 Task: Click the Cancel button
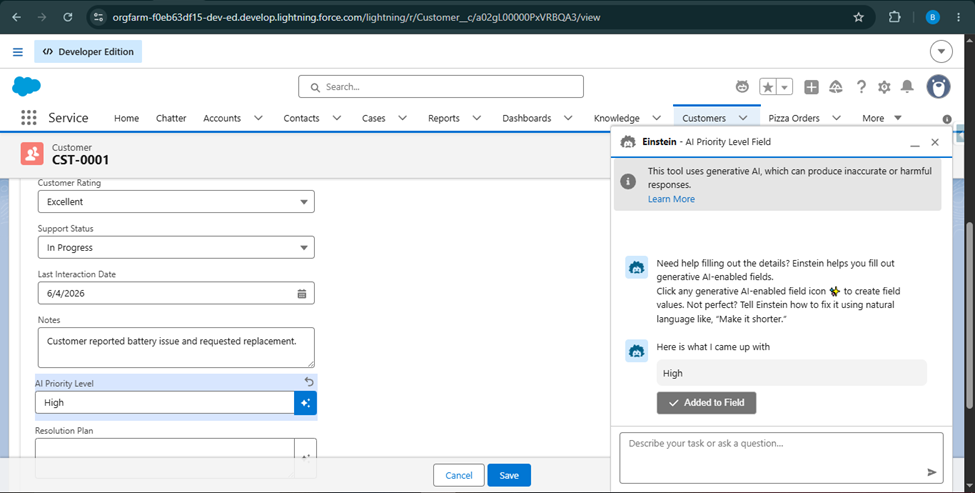click(x=459, y=476)
